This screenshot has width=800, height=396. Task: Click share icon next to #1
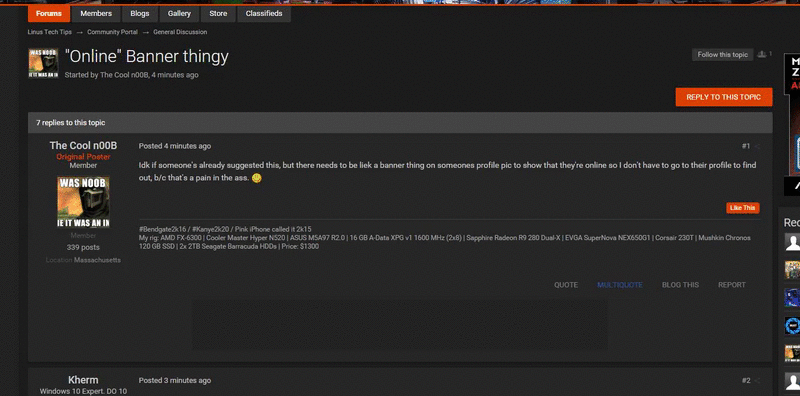click(x=757, y=146)
